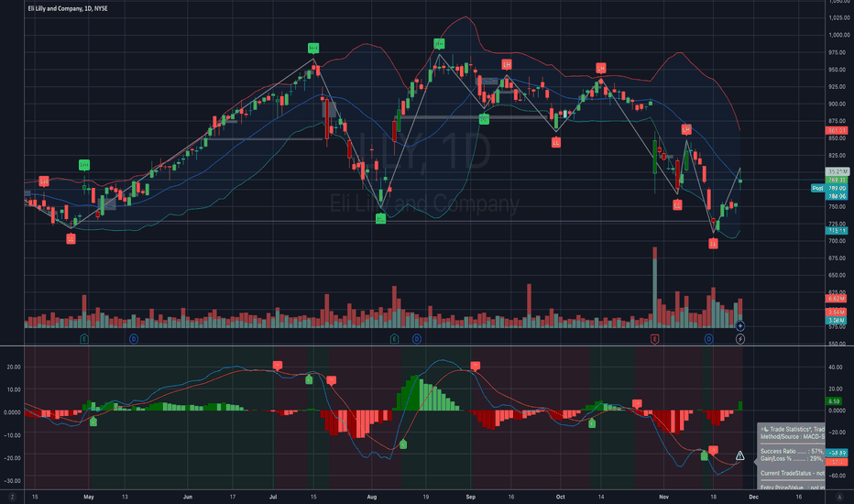Select the green label at the early August low

pos(380,218)
